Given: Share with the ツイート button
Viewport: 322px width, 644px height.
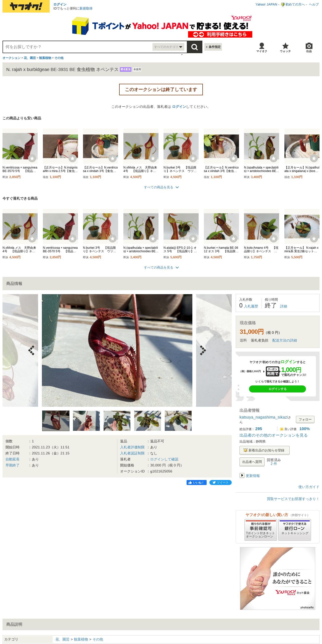Looking at the screenshot, I should tap(220, 482).
